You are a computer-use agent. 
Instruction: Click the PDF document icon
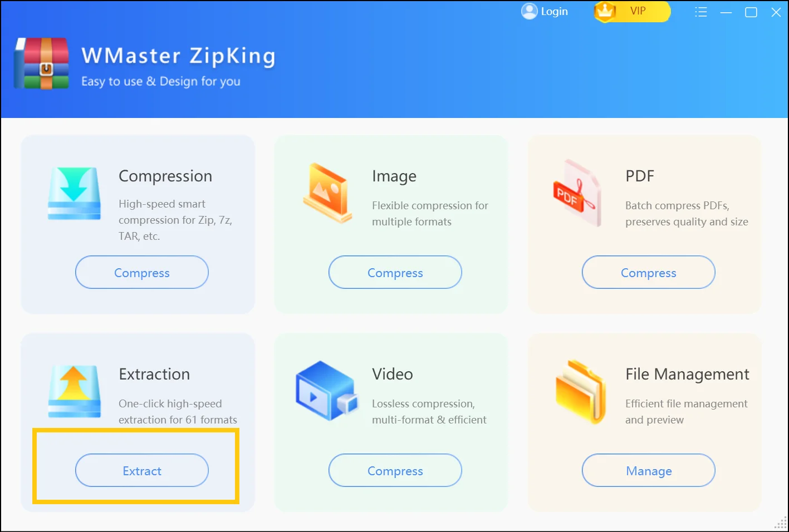(577, 193)
